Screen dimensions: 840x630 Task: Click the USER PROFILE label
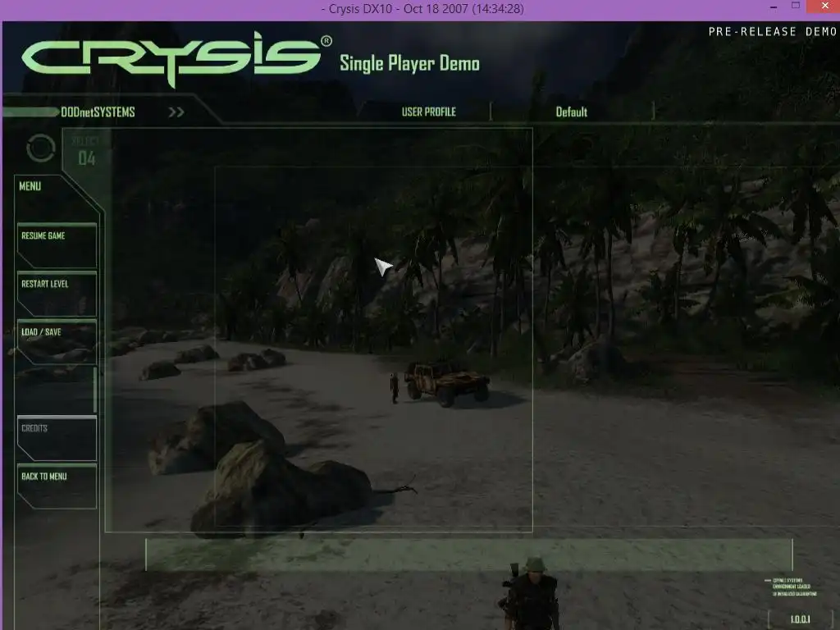(428, 112)
